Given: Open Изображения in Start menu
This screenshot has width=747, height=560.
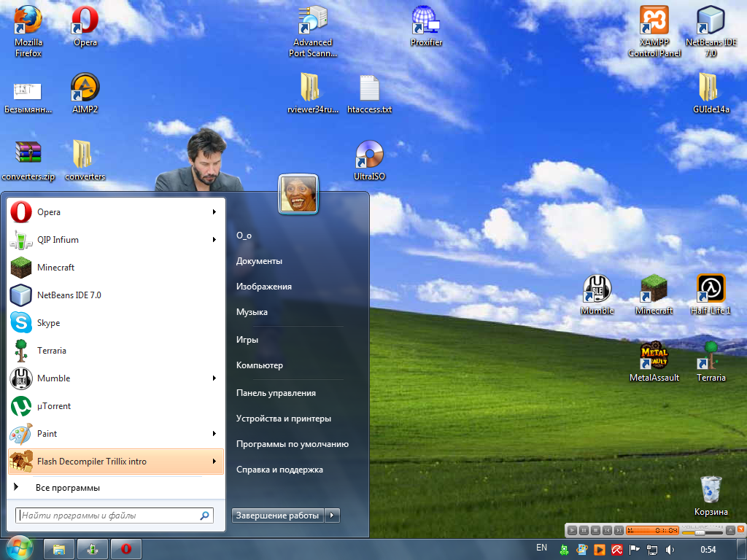Looking at the screenshot, I should [x=264, y=286].
